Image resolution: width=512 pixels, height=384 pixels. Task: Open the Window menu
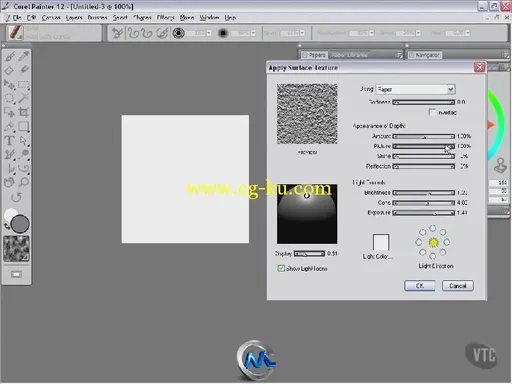pyautogui.click(x=209, y=17)
